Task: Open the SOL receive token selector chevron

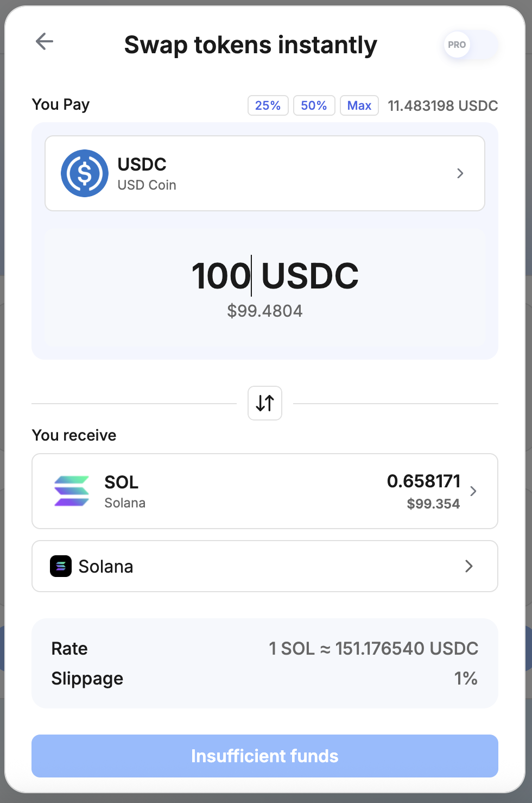Action: [x=473, y=491]
